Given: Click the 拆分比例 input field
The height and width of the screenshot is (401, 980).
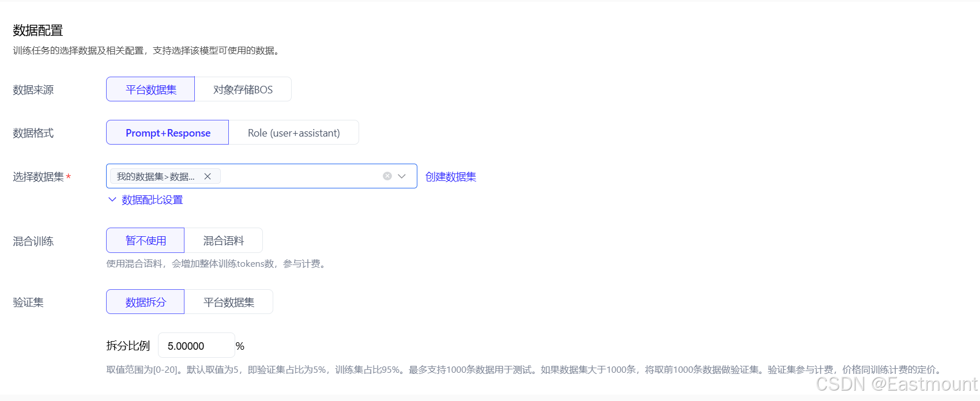Looking at the screenshot, I should click(196, 346).
